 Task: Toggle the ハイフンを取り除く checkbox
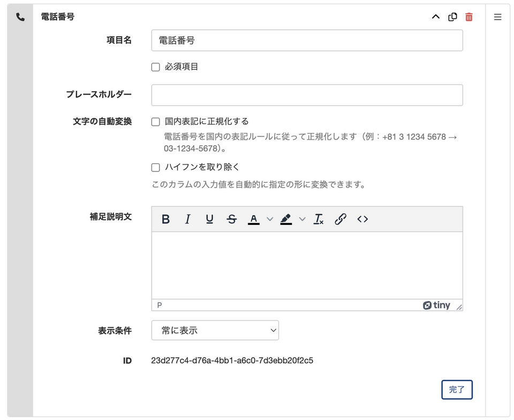coord(156,167)
